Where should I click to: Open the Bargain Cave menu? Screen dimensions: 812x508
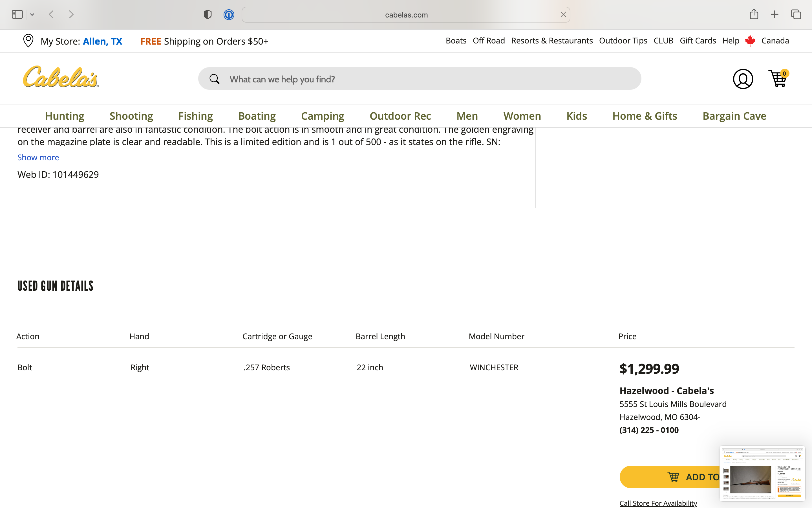[734, 116]
